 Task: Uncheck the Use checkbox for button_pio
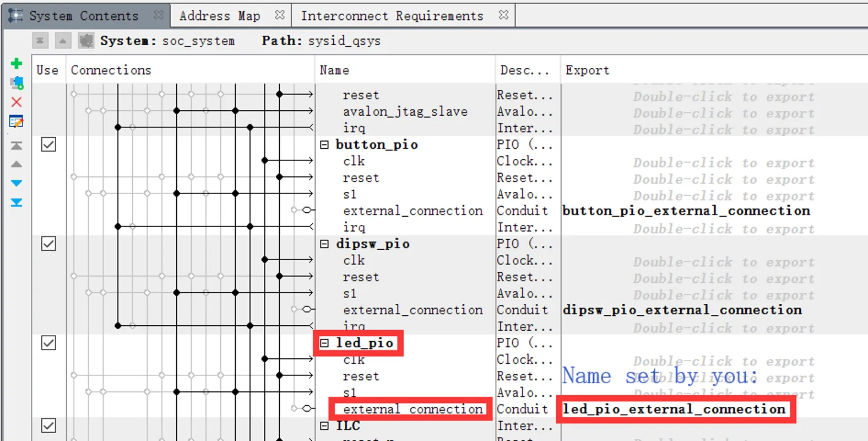pyautogui.click(x=48, y=144)
